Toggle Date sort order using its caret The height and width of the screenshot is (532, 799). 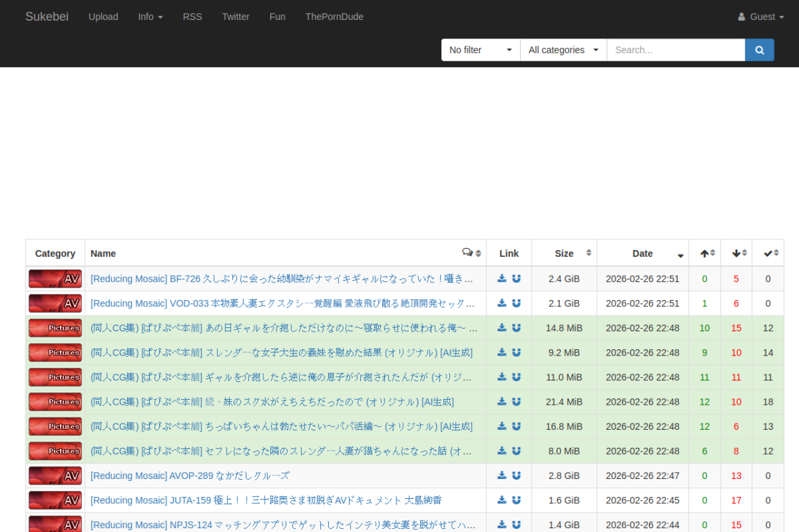pyautogui.click(x=680, y=256)
